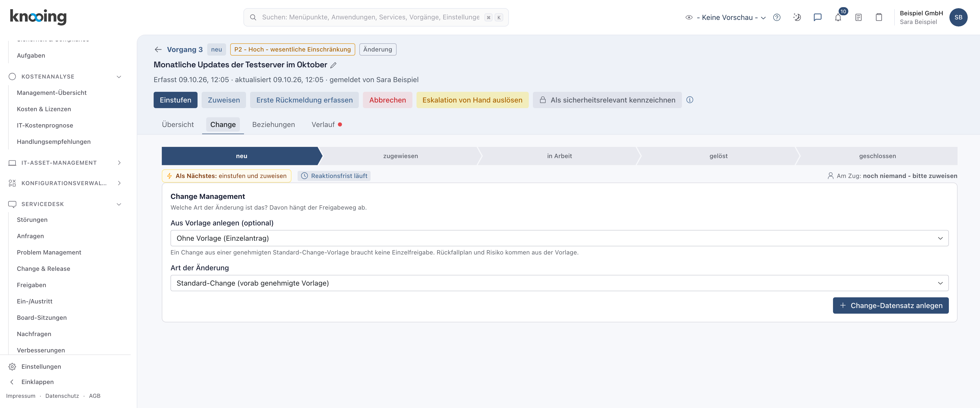This screenshot has height=408, width=980.
Task: Click the geschlossen progress step
Action: pyautogui.click(x=877, y=156)
